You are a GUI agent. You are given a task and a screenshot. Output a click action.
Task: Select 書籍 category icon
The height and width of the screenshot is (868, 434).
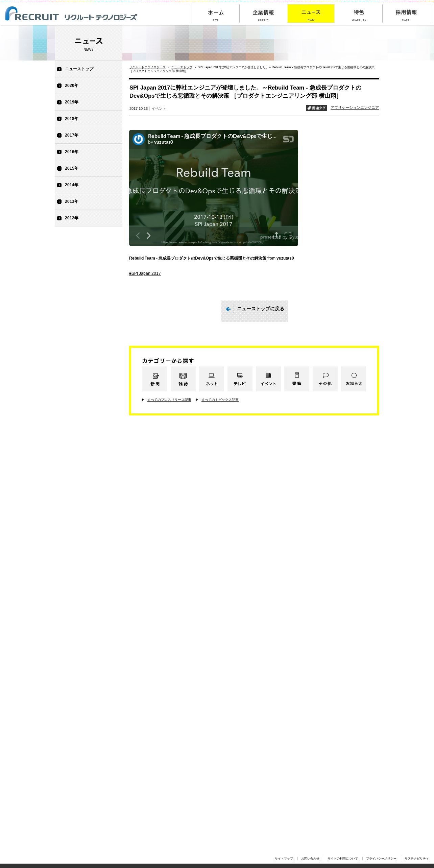pos(297,379)
